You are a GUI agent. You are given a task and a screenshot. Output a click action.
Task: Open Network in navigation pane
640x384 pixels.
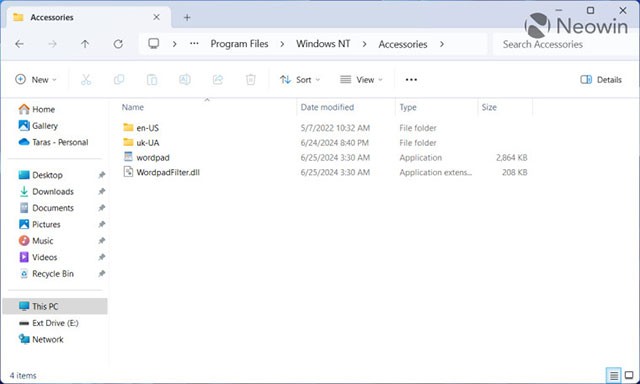pos(41,339)
